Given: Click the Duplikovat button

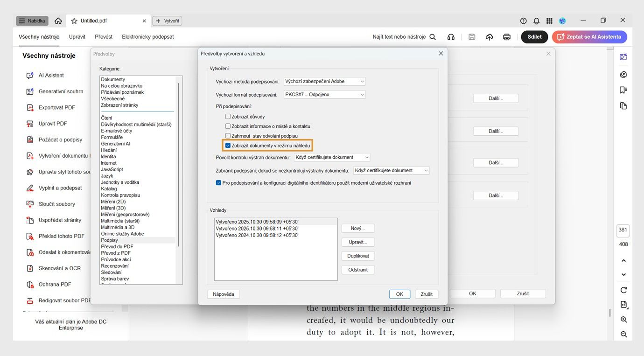Looking at the screenshot, I should [x=358, y=256].
